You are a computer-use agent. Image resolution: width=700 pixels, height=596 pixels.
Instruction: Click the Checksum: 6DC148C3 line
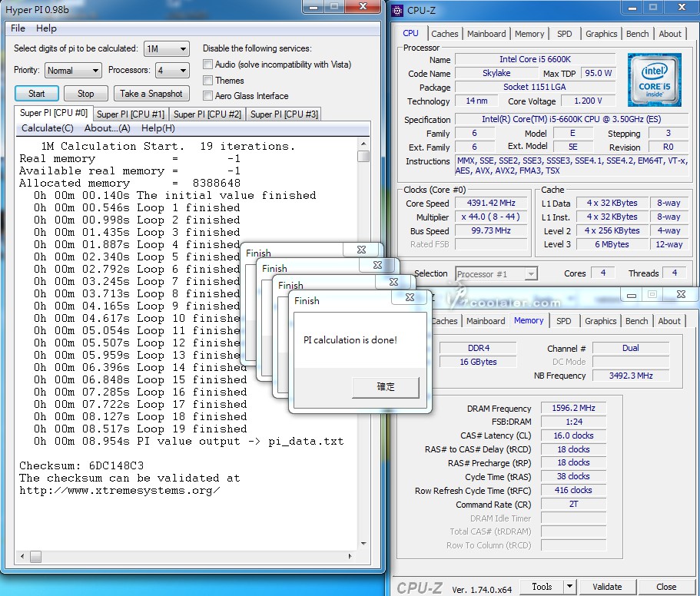click(81, 465)
